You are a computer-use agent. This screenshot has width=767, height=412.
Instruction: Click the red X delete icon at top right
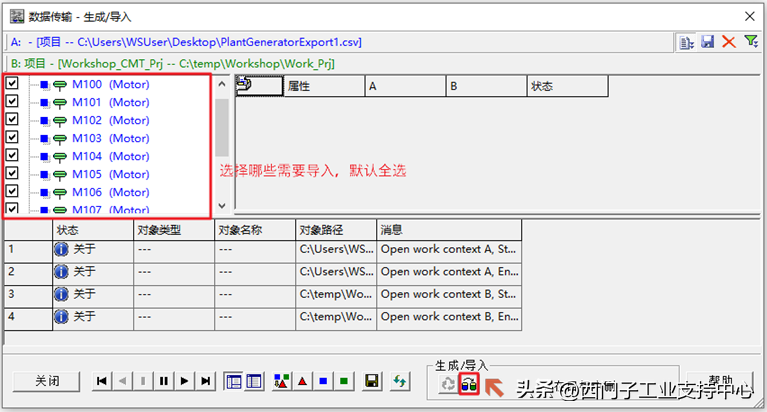tap(729, 42)
